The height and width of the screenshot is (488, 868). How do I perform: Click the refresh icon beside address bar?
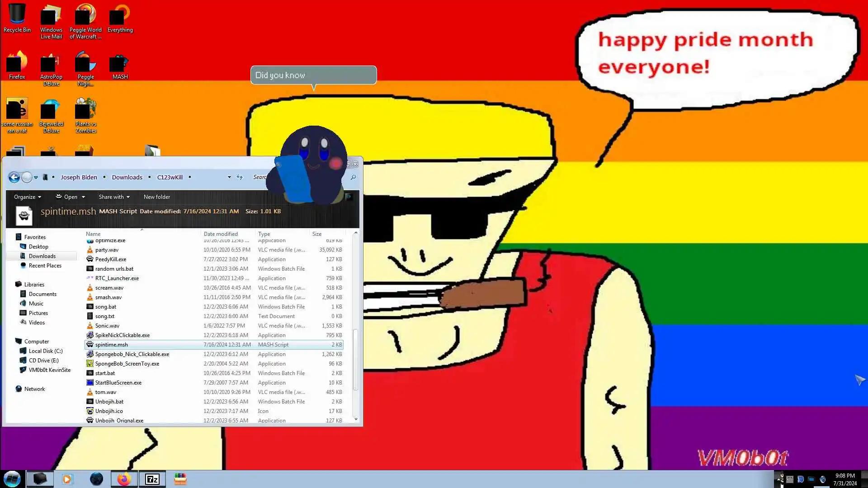pyautogui.click(x=240, y=177)
